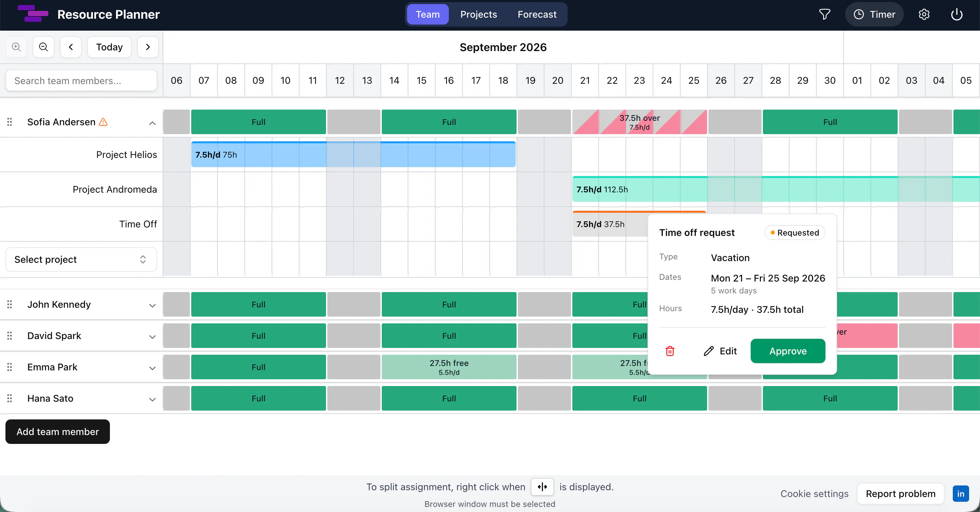This screenshot has width=980, height=512.
Task: Expand David Spark's row
Action: pos(152,337)
